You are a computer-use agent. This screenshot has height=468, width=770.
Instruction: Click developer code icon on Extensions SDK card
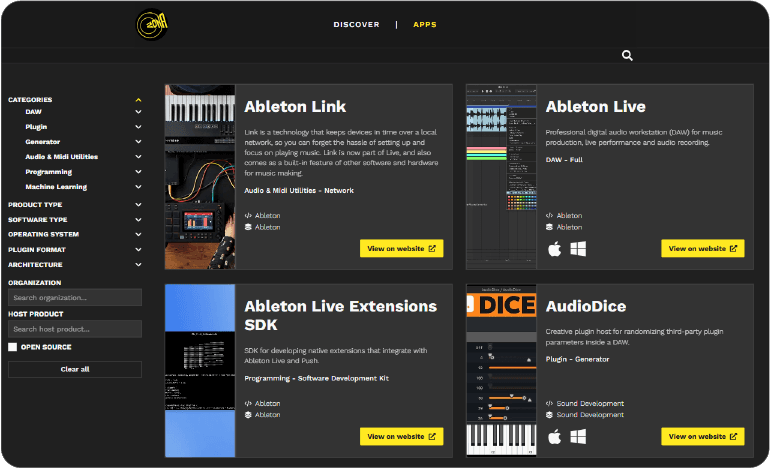pos(248,404)
